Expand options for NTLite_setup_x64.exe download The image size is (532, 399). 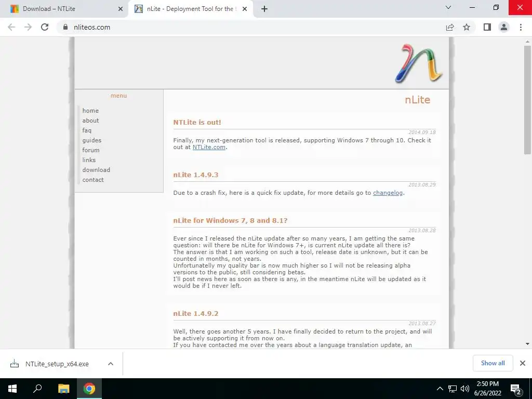(x=111, y=364)
